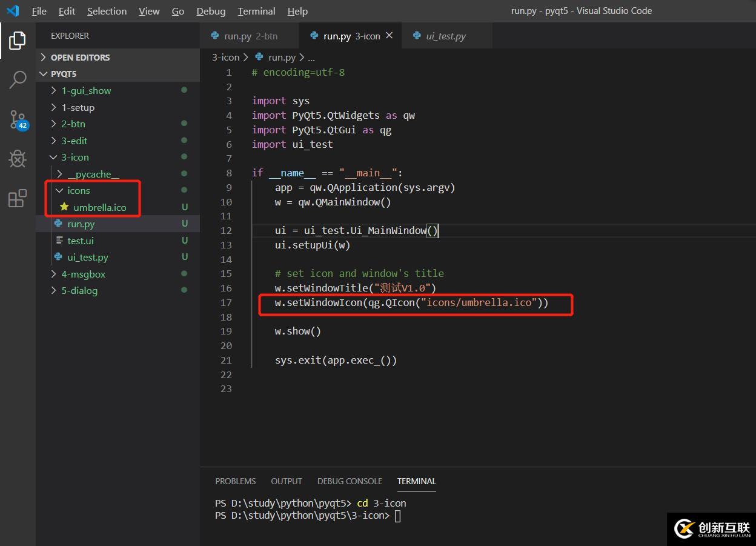The width and height of the screenshot is (756, 546).
Task: Click python icon in run.py breadcrumb
Action: point(259,57)
